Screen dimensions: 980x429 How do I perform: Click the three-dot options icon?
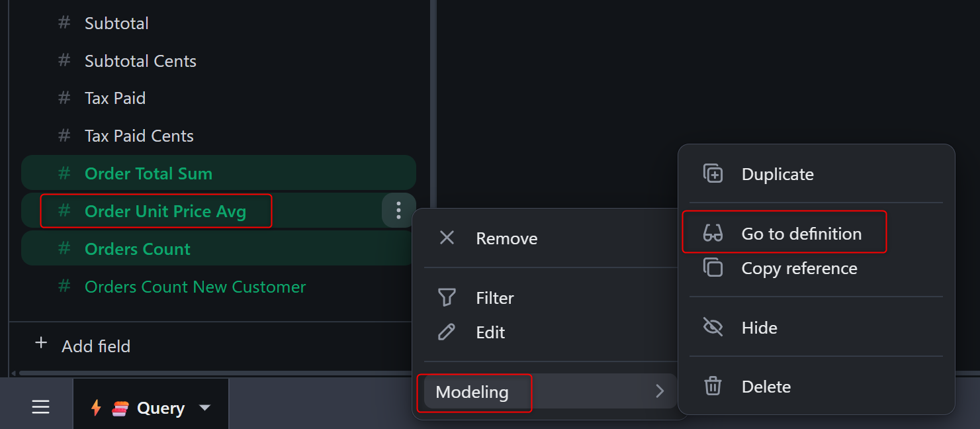pos(398,211)
